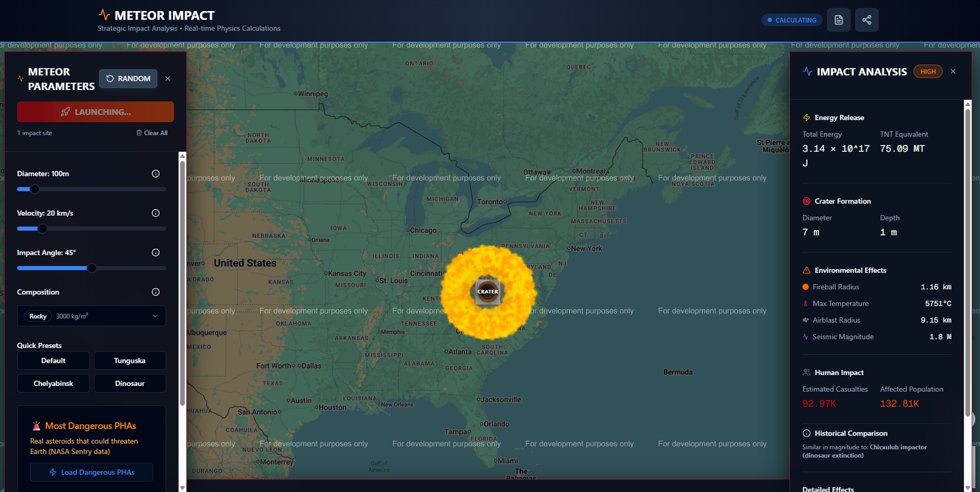Click the Composition info icon
This screenshot has width=980, height=492.
tap(156, 292)
